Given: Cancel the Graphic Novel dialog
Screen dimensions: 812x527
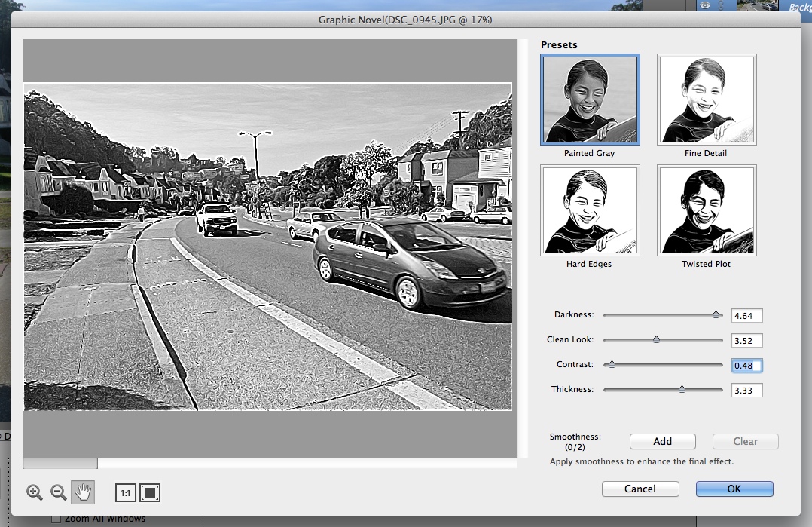Looking at the screenshot, I should tap(640, 489).
